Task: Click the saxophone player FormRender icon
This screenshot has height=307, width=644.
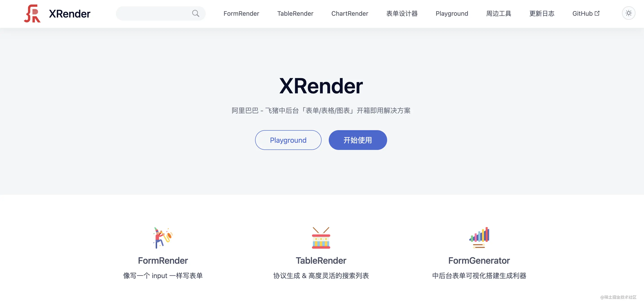Action: point(163,238)
